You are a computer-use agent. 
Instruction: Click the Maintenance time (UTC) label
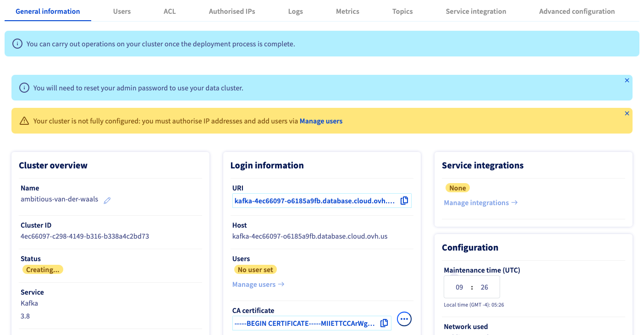[x=482, y=270]
